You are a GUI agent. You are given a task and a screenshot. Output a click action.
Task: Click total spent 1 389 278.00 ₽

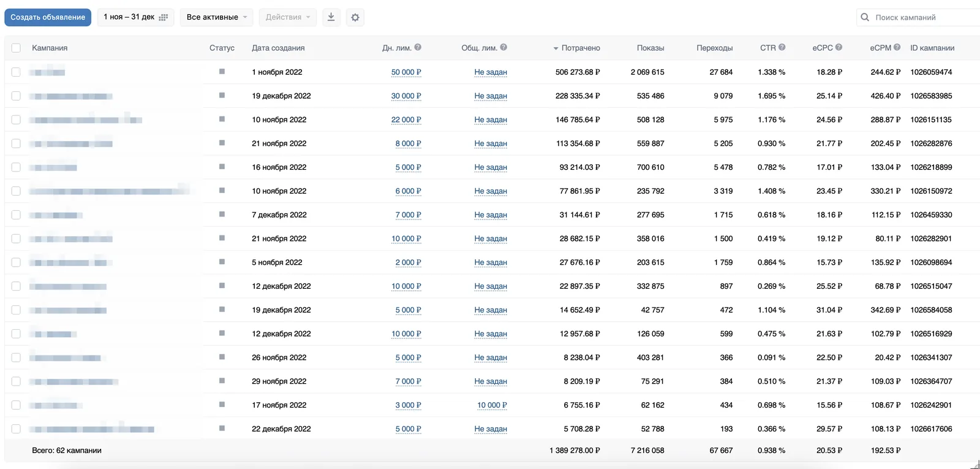click(x=575, y=451)
